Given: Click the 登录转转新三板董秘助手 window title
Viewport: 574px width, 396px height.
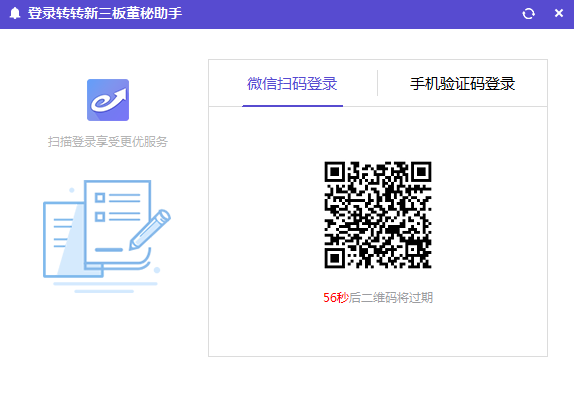Looking at the screenshot, I should pos(105,14).
